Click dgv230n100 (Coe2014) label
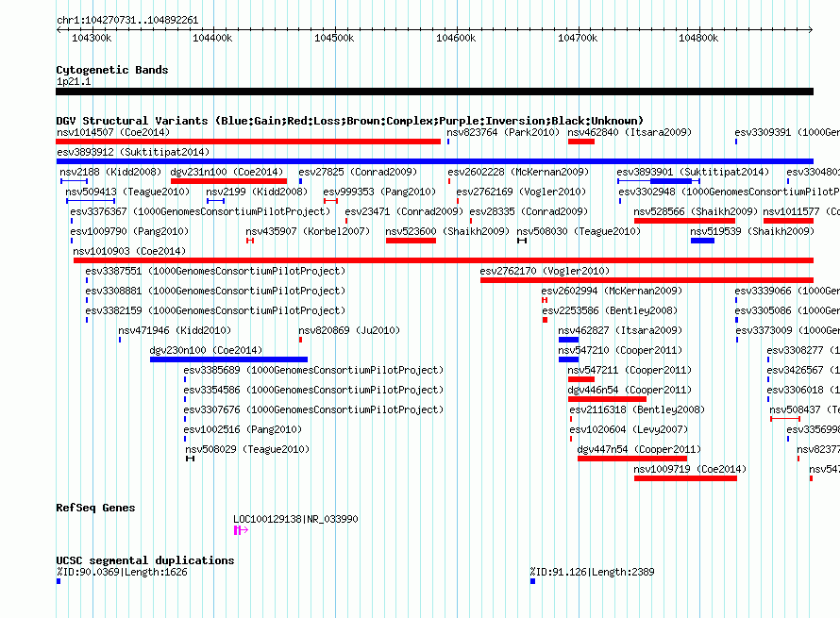This screenshot has width=840, height=618. (207, 350)
